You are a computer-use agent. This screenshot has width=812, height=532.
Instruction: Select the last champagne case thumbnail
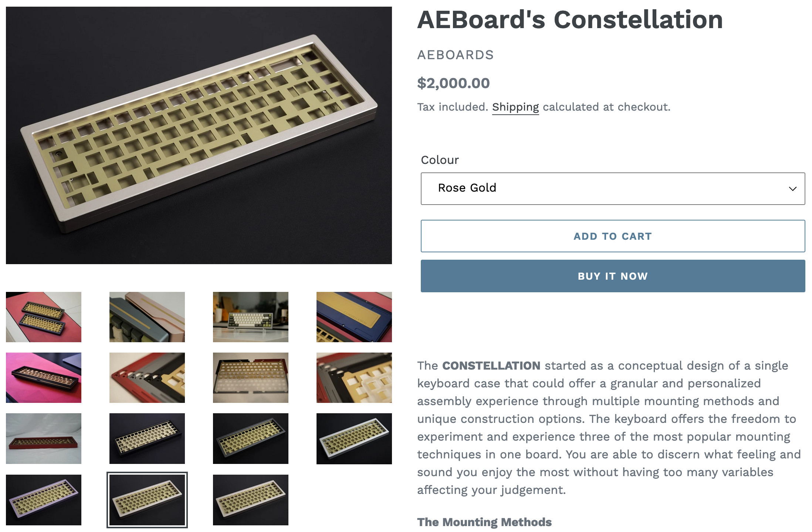(x=251, y=500)
